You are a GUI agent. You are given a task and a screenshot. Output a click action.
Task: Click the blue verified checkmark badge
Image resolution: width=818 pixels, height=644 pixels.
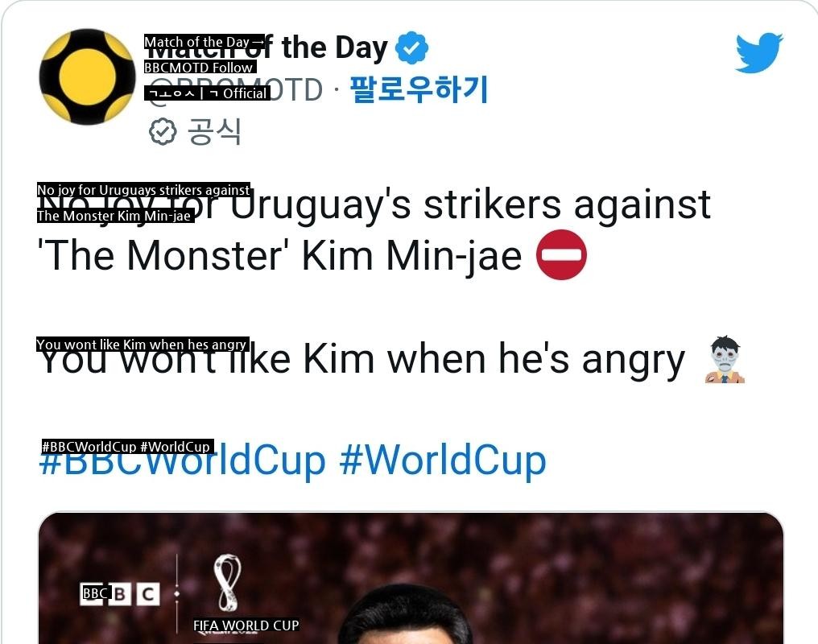point(411,48)
